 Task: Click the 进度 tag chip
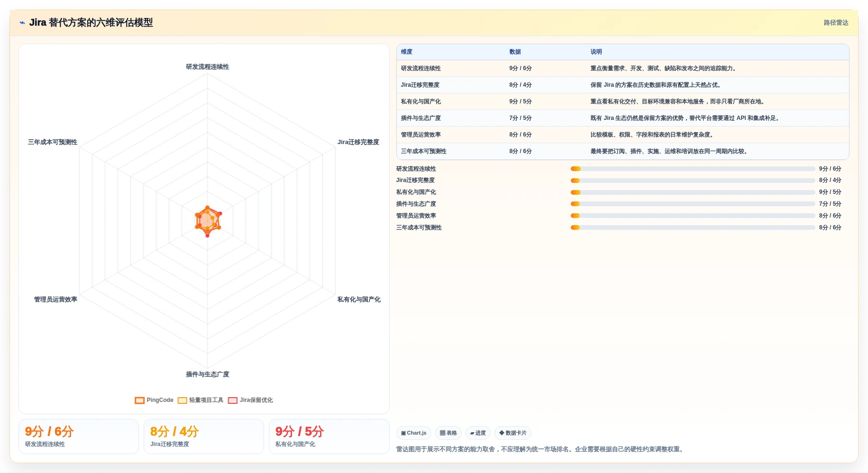coord(478,433)
